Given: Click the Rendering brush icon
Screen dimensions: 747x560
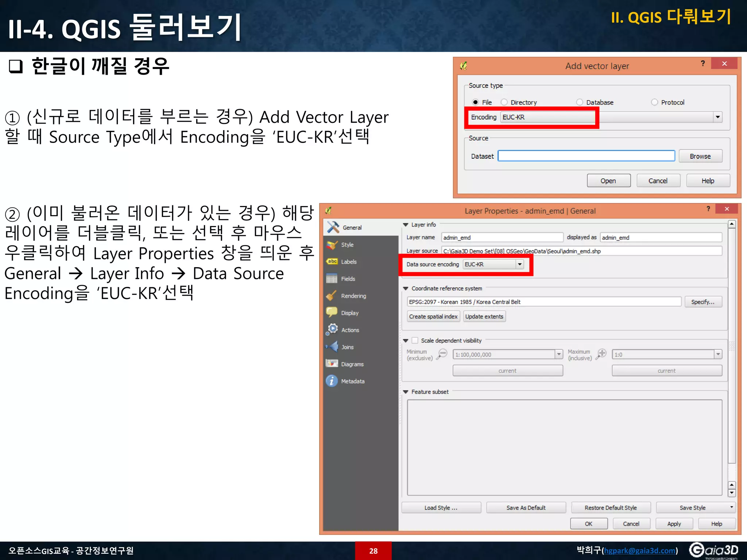Looking at the screenshot, I should 332,296.
